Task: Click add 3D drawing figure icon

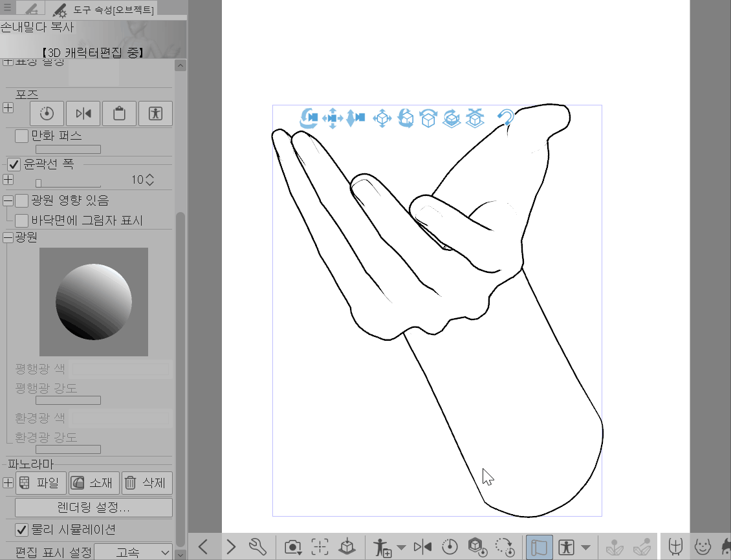Action: pos(382,547)
